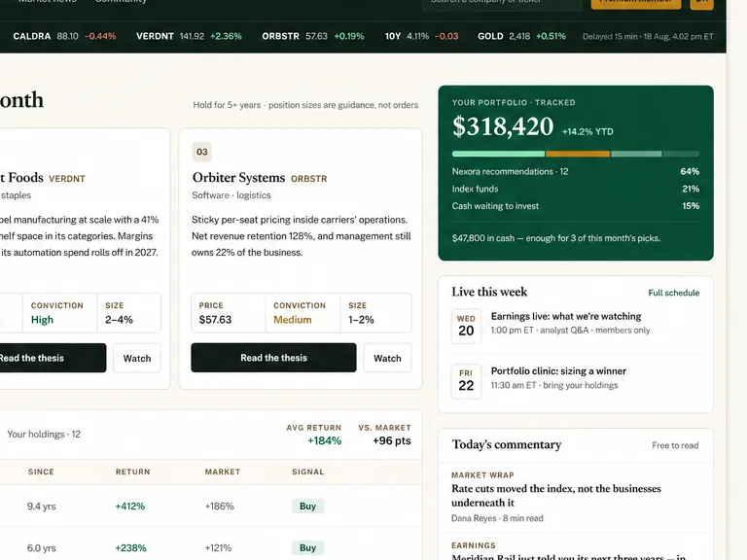Select the GOLD quote in the ticker tape
Image resolution: width=747 pixels, height=560 pixels.
pyautogui.click(x=521, y=36)
